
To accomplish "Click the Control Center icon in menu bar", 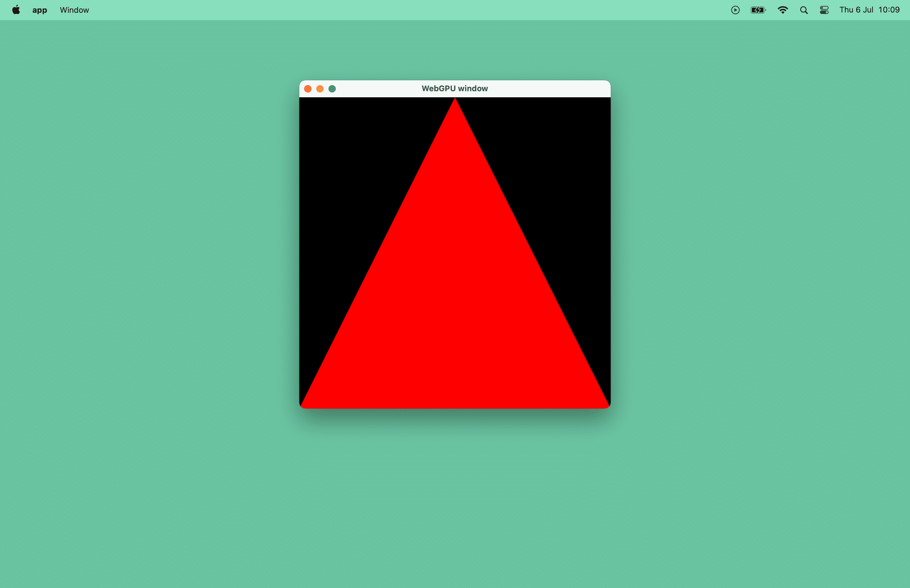I will pyautogui.click(x=825, y=10).
